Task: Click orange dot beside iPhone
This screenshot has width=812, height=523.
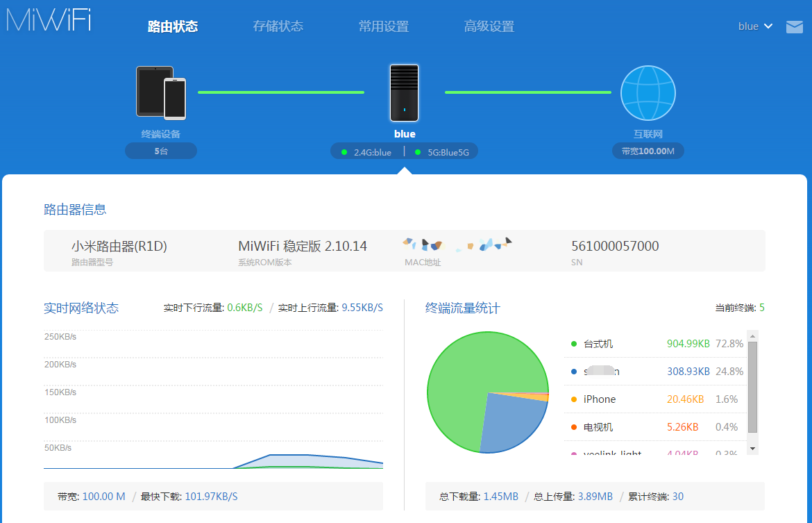Action: coord(574,399)
